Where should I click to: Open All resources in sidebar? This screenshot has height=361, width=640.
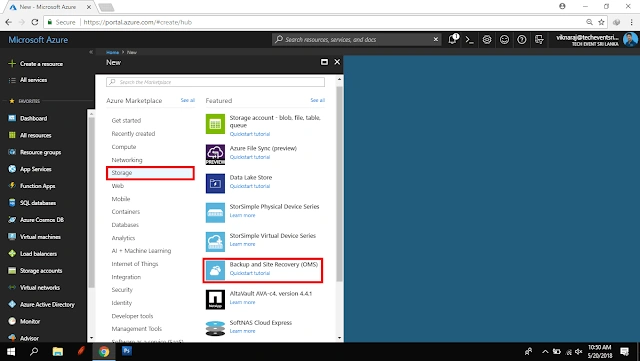coord(36,135)
